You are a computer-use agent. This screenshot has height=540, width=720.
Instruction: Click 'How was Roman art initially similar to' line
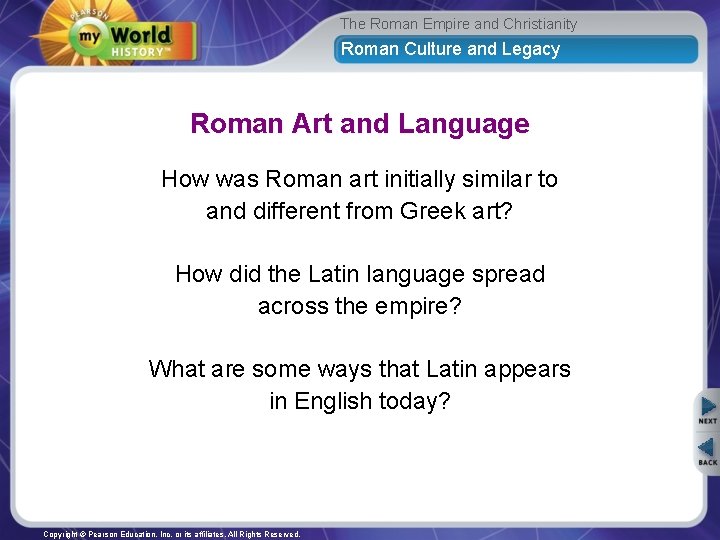(360, 179)
